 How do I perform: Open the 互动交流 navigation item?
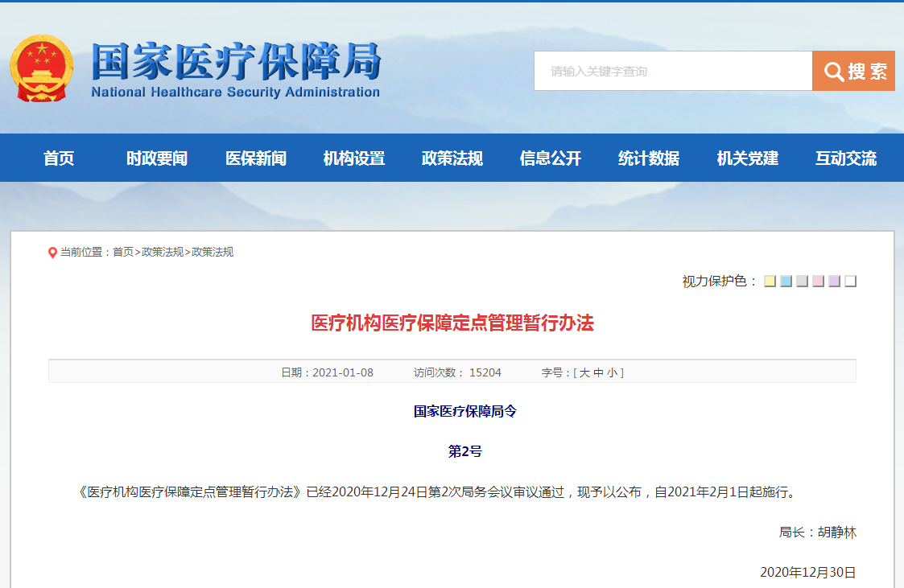point(846,158)
